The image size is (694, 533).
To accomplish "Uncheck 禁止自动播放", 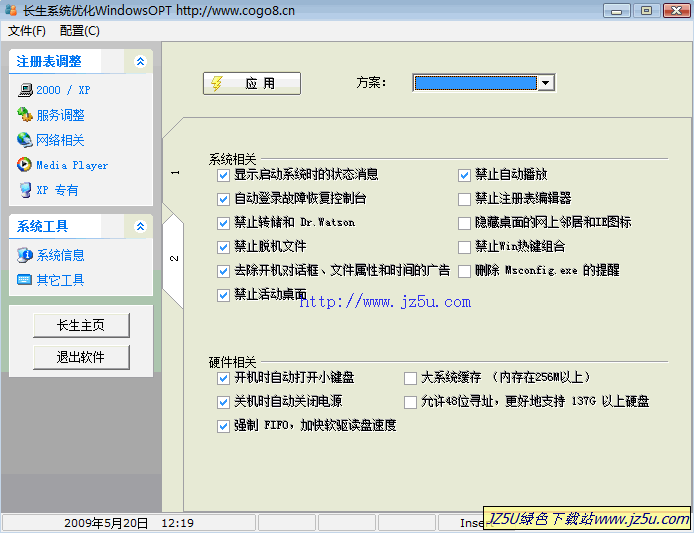I will (x=464, y=175).
